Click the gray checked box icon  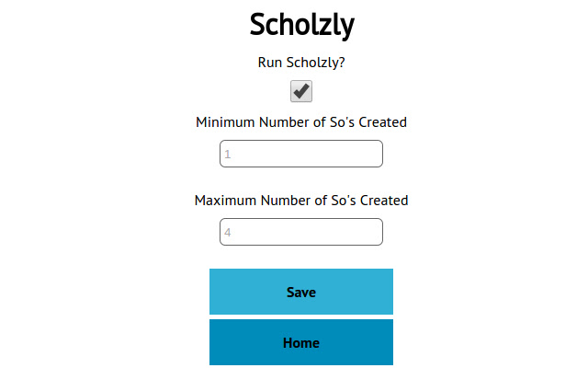point(301,91)
